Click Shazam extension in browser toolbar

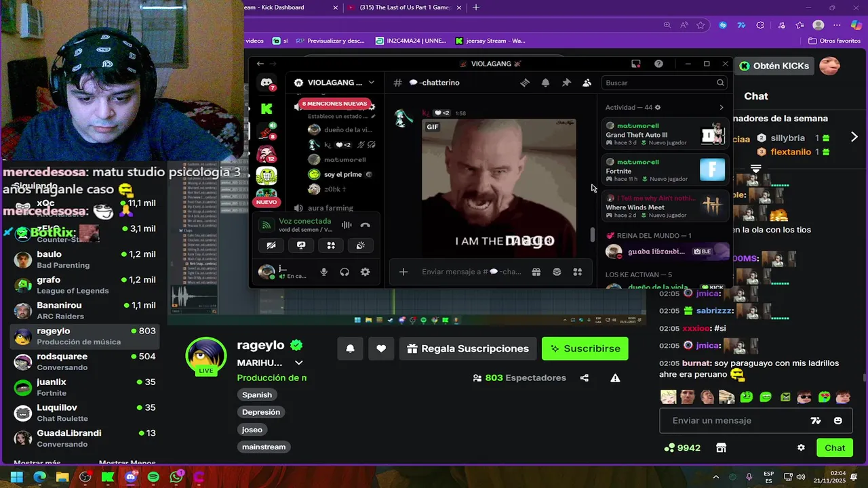click(723, 25)
